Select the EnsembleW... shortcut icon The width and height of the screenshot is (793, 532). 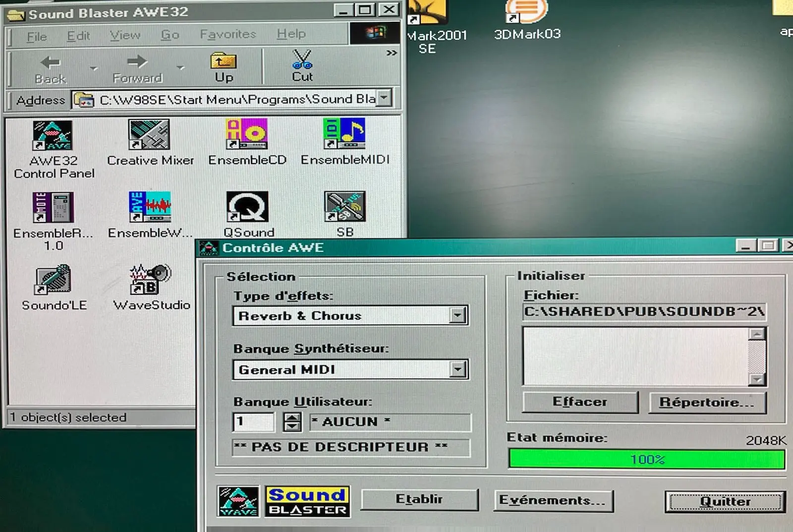point(150,207)
